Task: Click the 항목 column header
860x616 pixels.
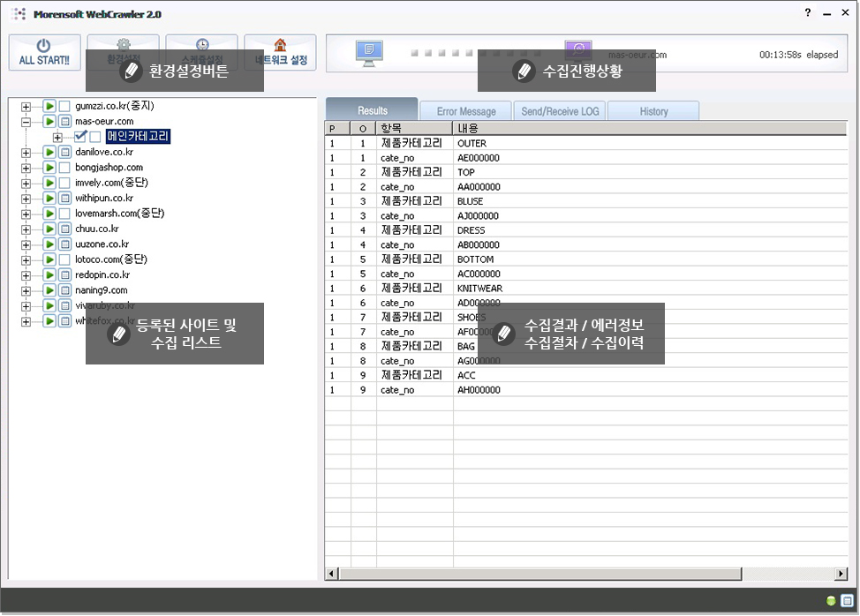Action: click(415, 128)
